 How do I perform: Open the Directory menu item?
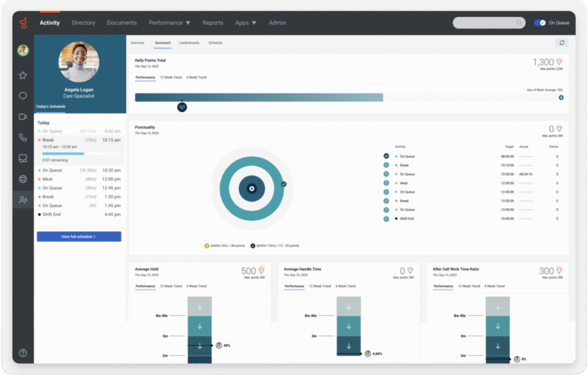point(83,23)
